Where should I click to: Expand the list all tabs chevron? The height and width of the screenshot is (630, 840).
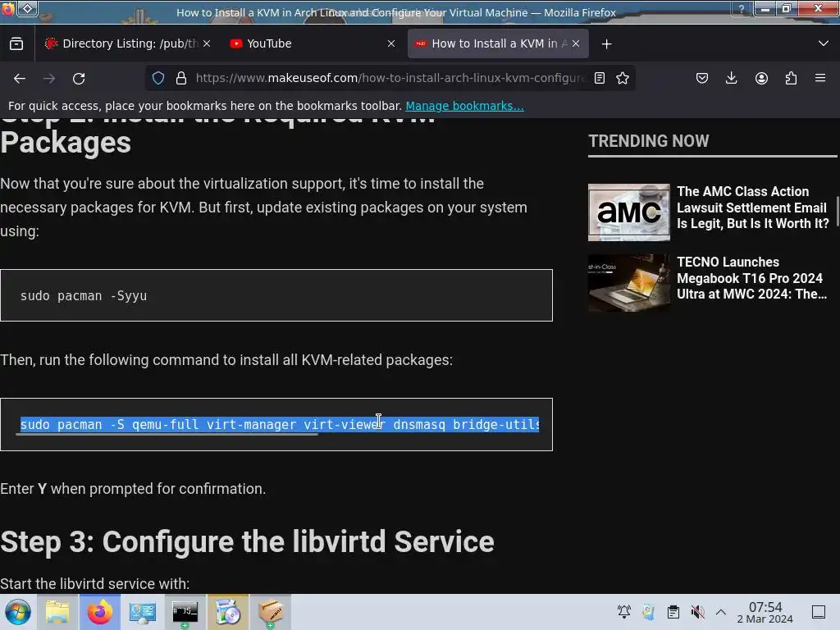[824, 43]
